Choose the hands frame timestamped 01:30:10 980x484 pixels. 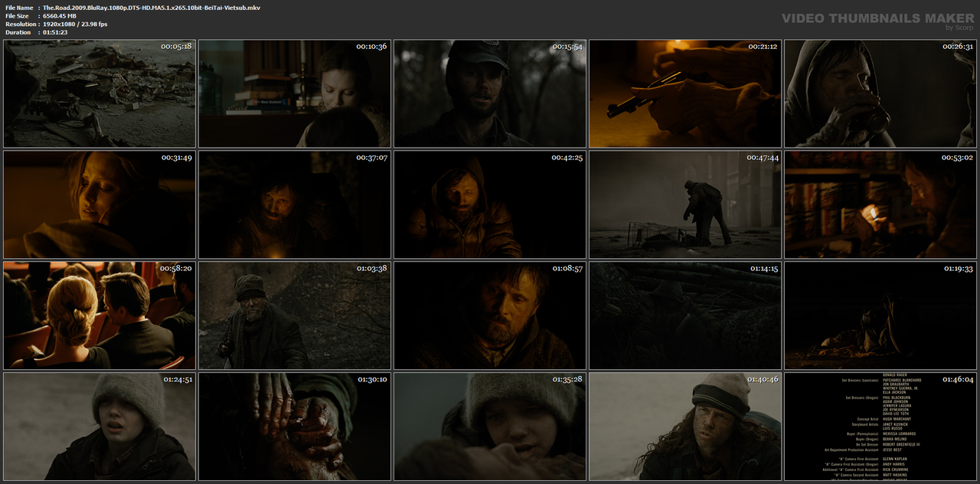(x=295, y=427)
